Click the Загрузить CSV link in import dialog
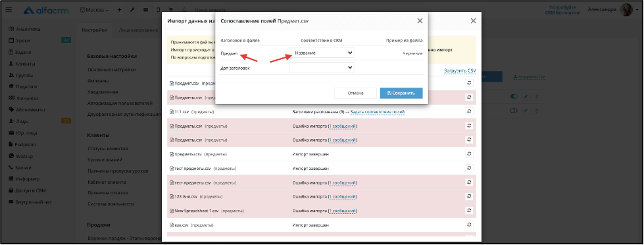Viewport: 644px width, 245px height. (460, 70)
